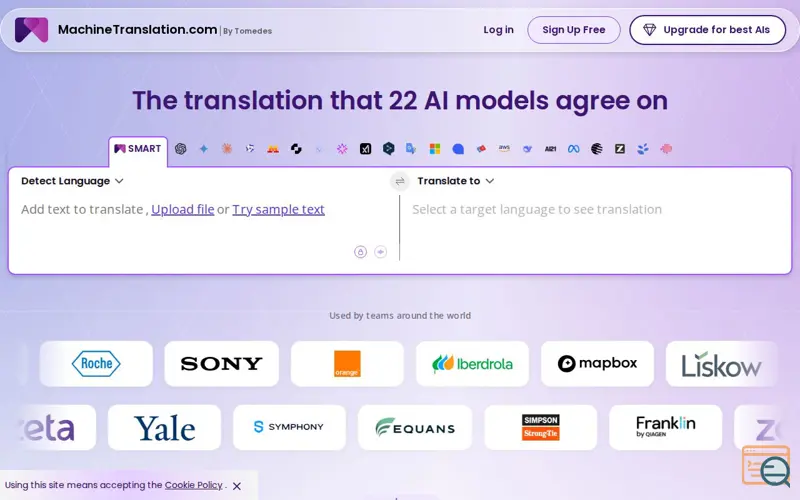Click the Symphony logo card
800x500 pixels.
pos(289,428)
